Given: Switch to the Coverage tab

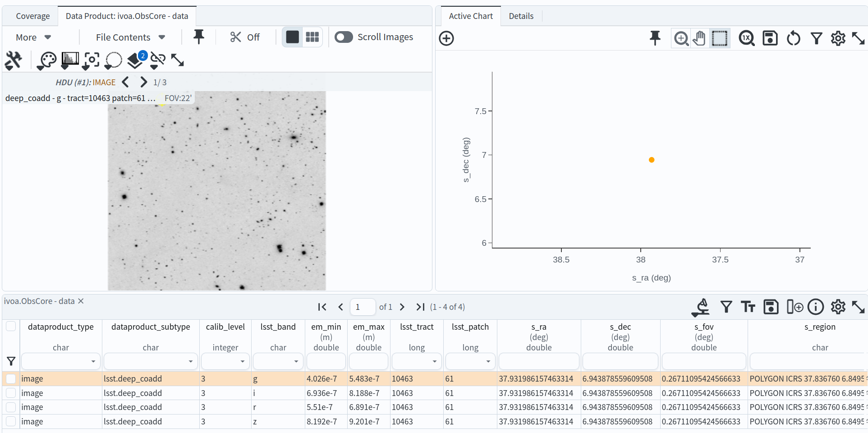Looking at the screenshot, I should [32, 16].
